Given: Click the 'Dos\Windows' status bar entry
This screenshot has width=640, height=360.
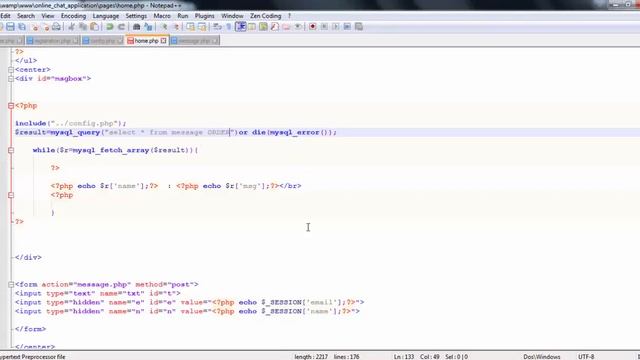Looking at the screenshot, I should [542, 357].
